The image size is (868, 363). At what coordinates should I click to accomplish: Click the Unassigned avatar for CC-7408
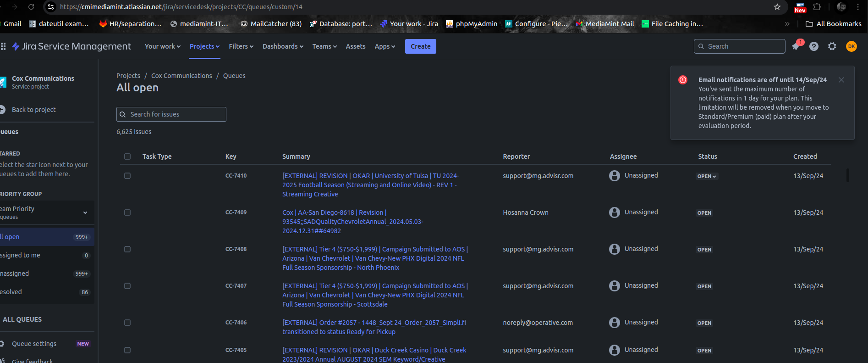pyautogui.click(x=615, y=249)
